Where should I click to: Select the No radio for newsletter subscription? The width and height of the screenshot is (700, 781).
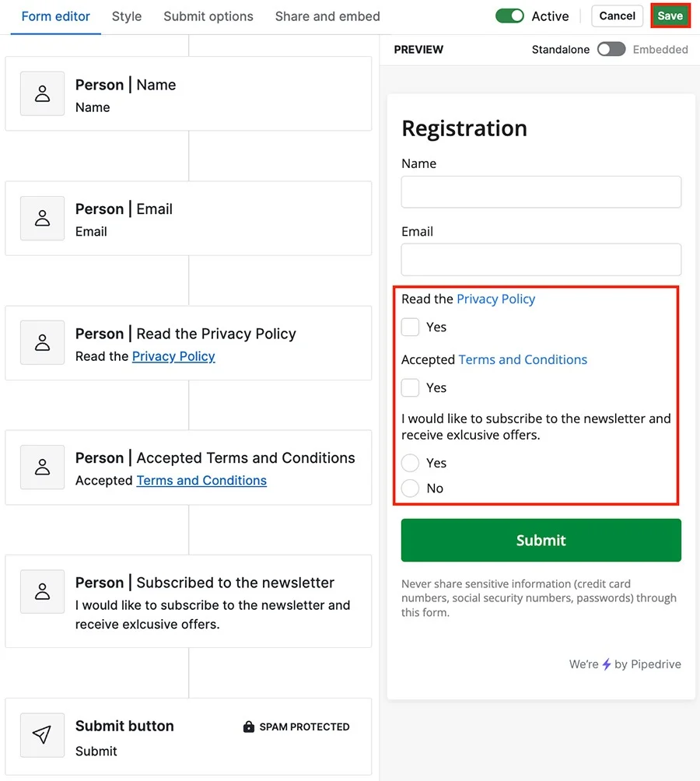coord(410,489)
